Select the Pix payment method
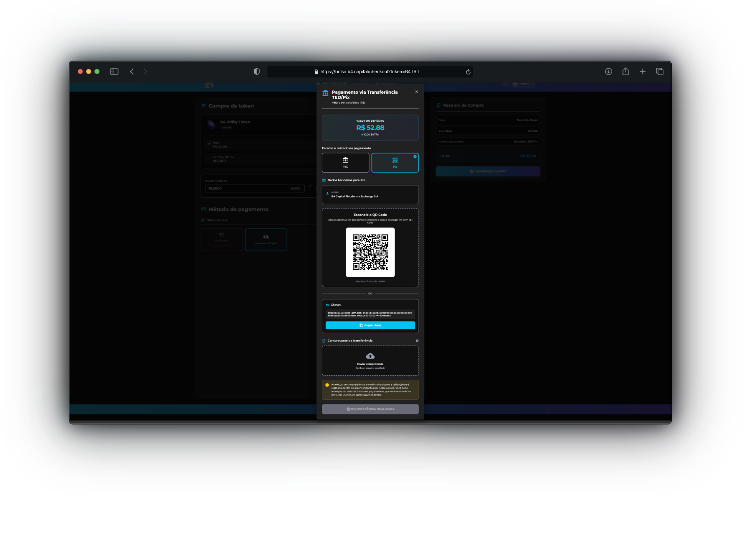Screen dimensions: 747x560 (395, 163)
